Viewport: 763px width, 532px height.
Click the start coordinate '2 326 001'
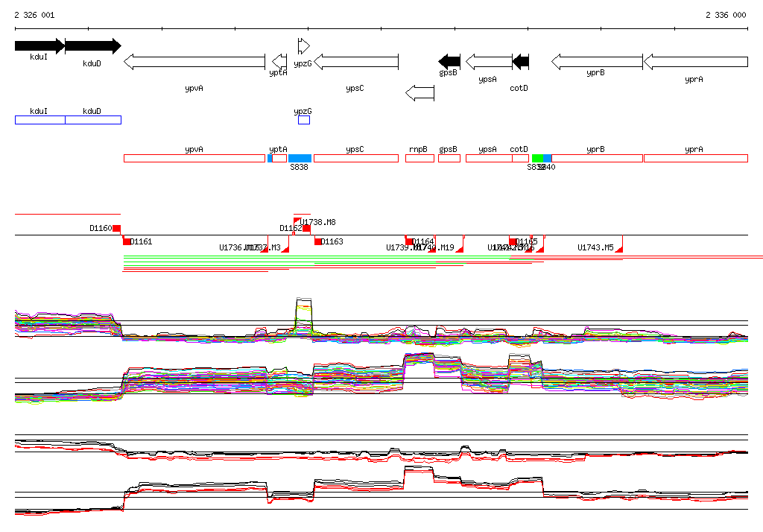tap(34, 15)
